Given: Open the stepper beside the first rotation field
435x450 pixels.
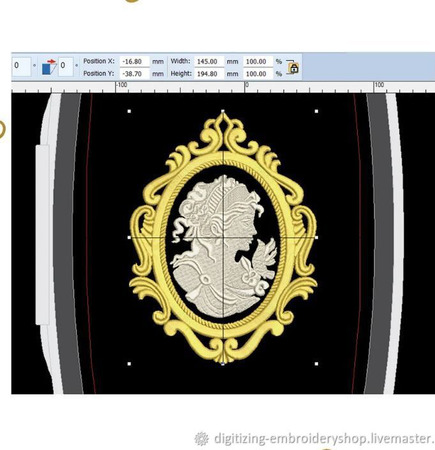Looking at the screenshot, I should [34, 66].
